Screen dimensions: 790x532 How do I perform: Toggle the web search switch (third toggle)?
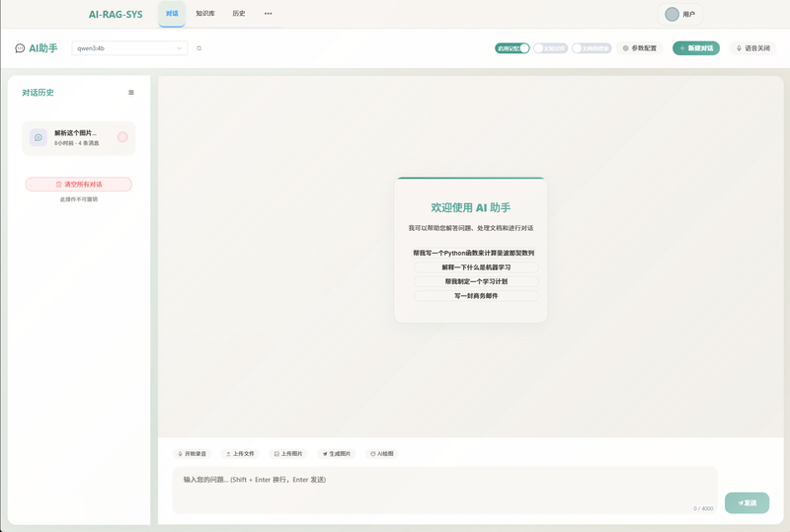[591, 47]
